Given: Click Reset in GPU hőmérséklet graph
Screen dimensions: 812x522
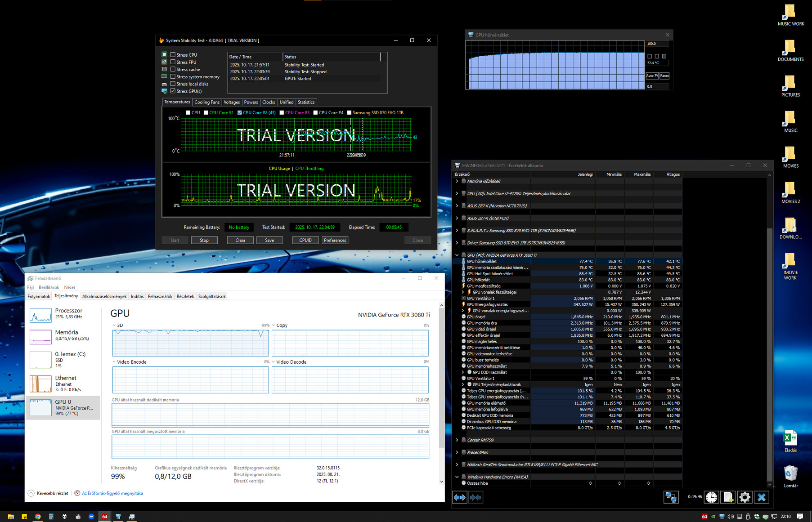Looking at the screenshot, I should [x=664, y=76].
